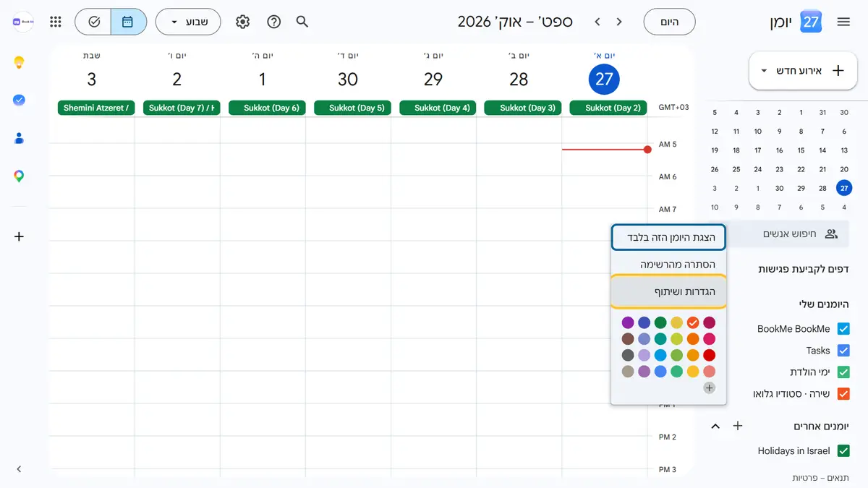
Task: Open הגדרות ושיתוף from the menu
Action: coord(668,292)
